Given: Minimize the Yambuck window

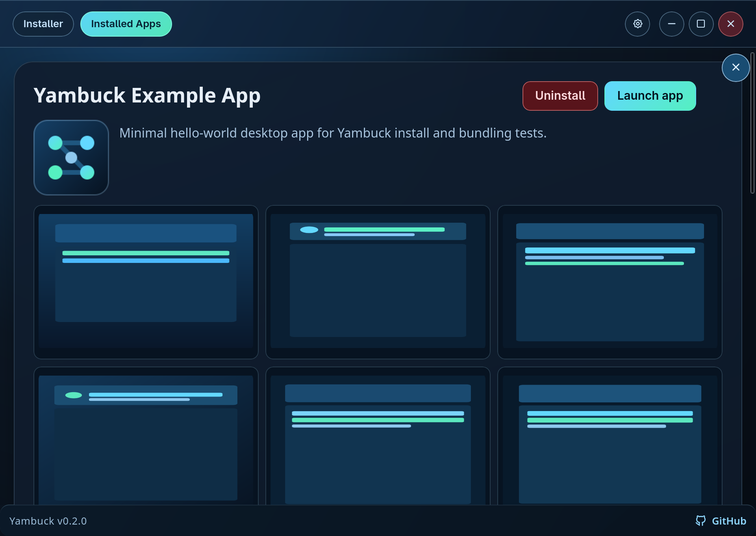Looking at the screenshot, I should (x=671, y=24).
